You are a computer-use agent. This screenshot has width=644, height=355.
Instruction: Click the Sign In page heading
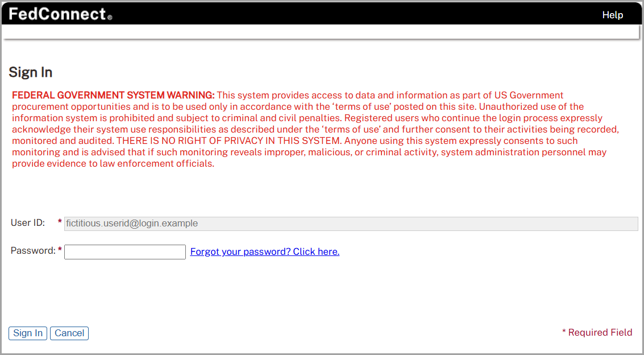pyautogui.click(x=30, y=72)
